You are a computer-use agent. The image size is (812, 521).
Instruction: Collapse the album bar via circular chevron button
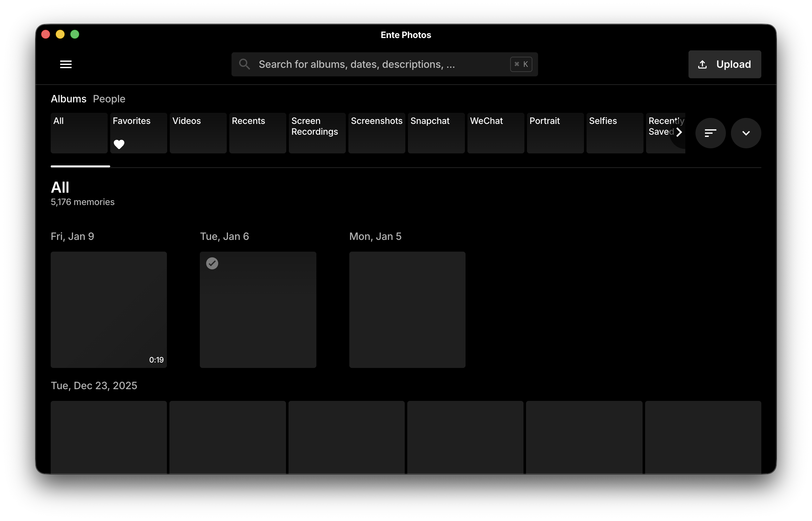(x=746, y=133)
